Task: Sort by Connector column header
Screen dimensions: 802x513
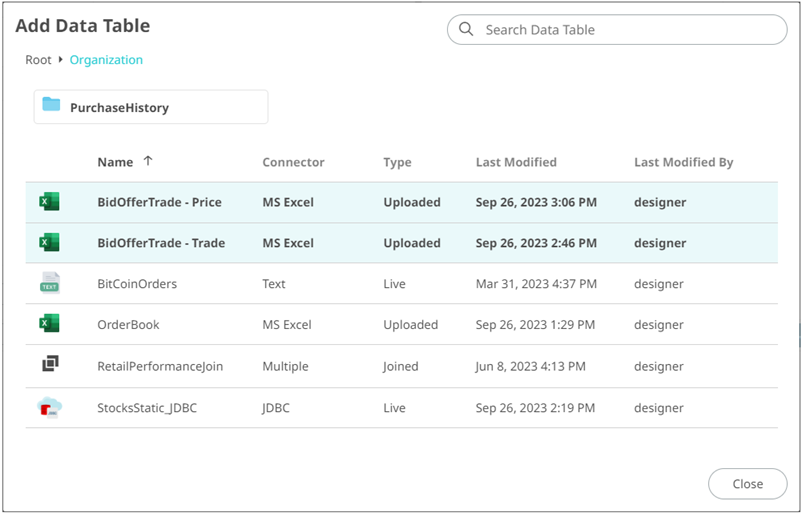Action: pos(293,162)
